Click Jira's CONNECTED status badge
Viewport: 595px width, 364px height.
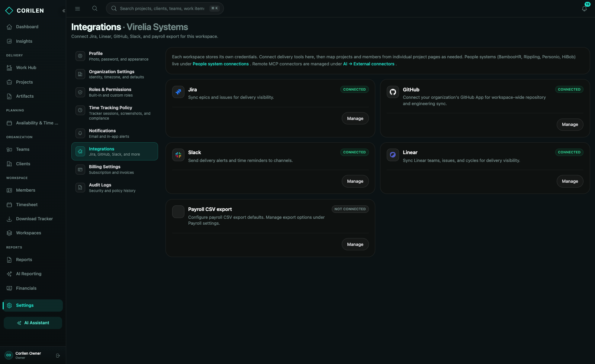354,90
